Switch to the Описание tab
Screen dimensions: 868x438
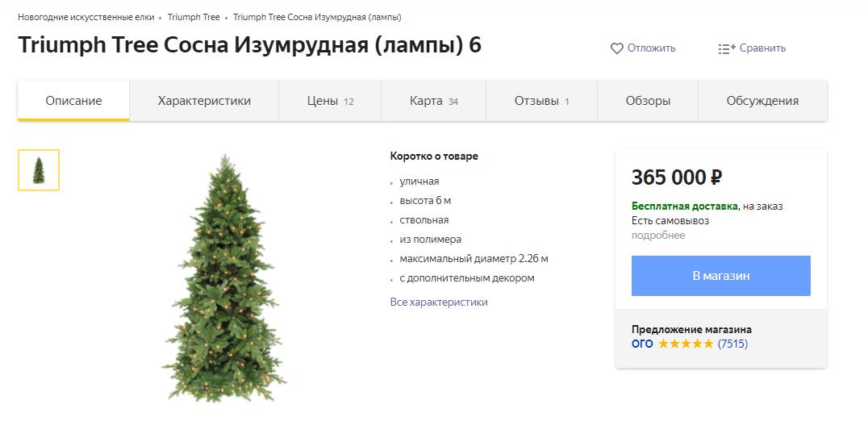click(x=73, y=101)
